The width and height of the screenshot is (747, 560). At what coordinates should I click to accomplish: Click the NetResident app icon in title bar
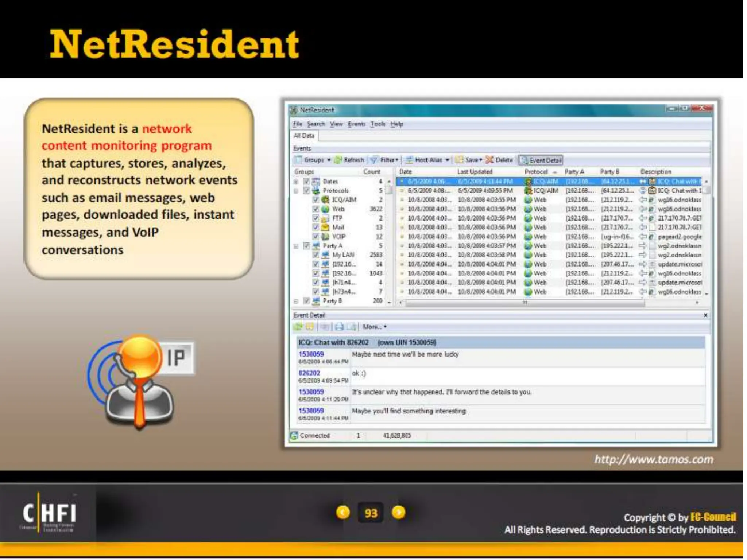click(x=293, y=110)
